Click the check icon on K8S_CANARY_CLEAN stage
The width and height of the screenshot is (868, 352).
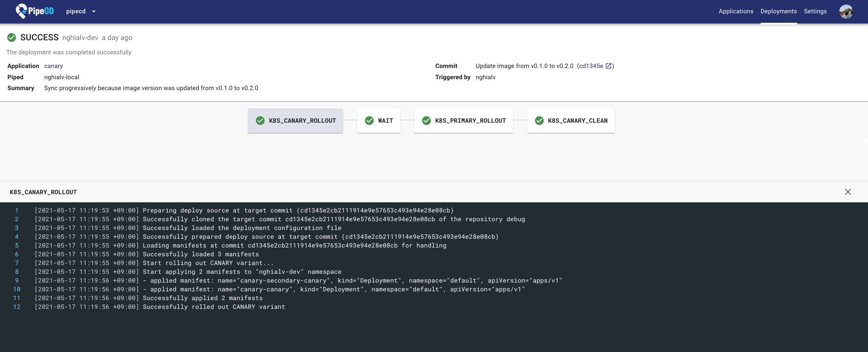[x=539, y=121]
